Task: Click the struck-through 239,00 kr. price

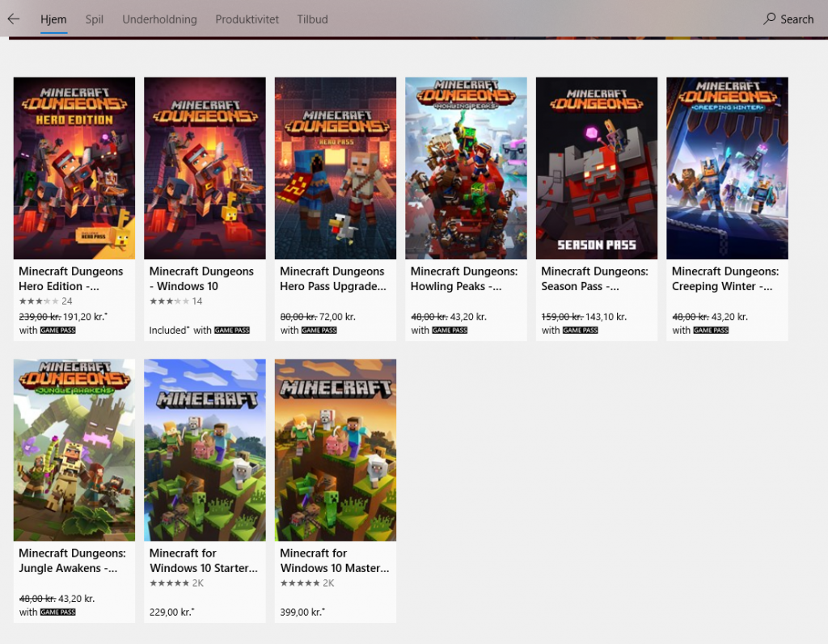Action: [x=40, y=317]
